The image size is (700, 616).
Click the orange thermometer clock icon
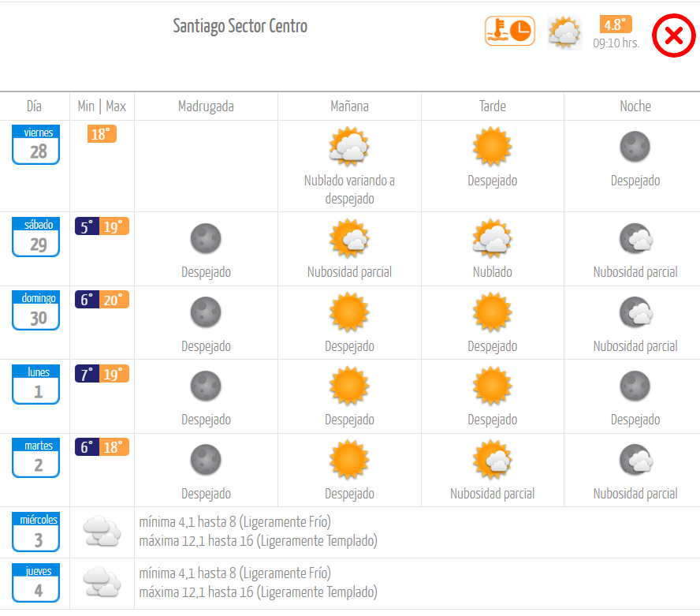(x=510, y=31)
